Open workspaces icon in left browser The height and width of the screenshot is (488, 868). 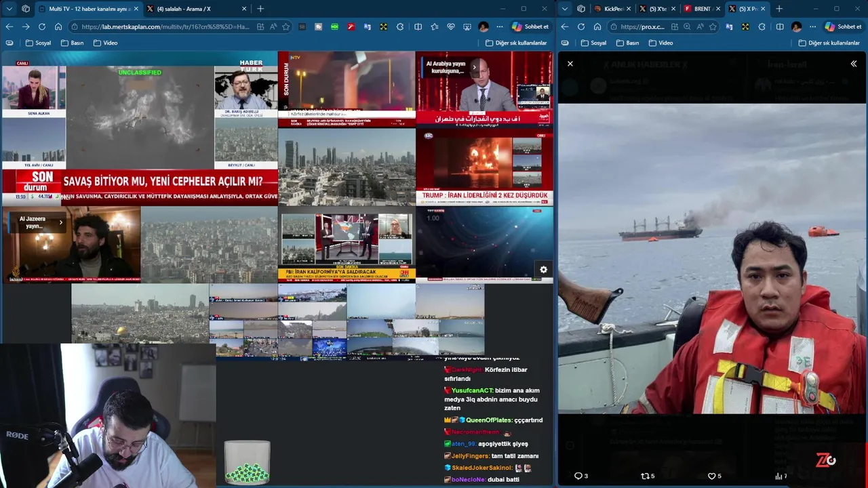(26, 9)
